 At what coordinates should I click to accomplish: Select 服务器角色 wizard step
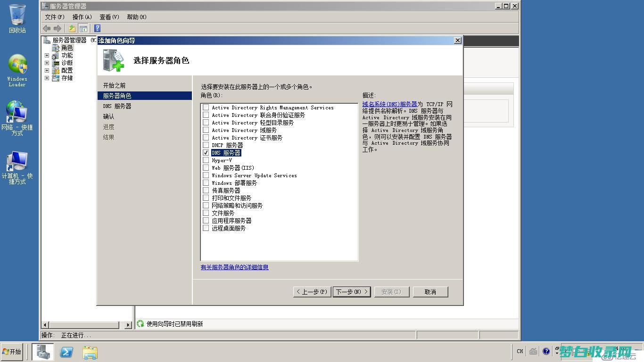tap(145, 96)
